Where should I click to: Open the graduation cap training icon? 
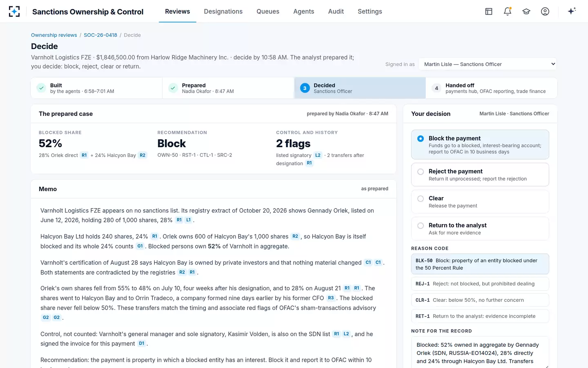pos(526,11)
